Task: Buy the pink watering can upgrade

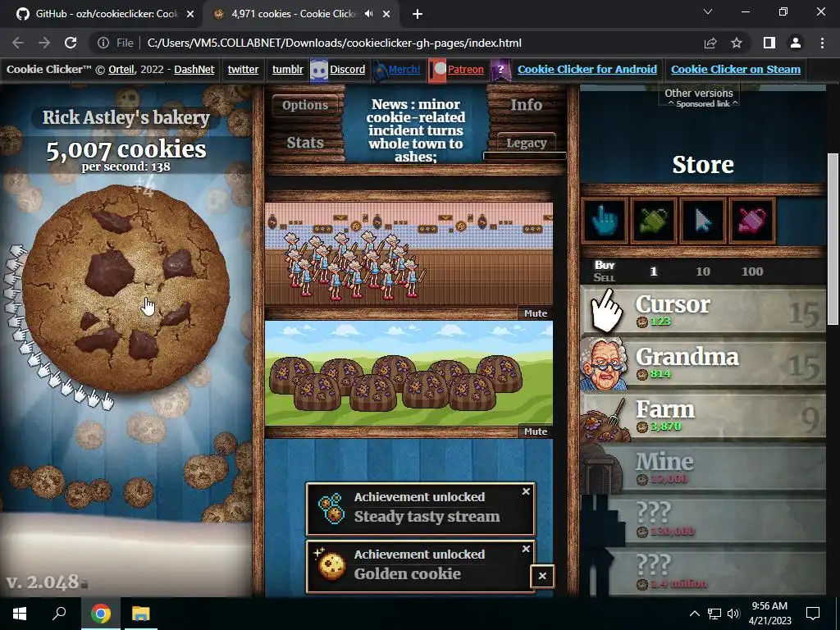Action: (751, 220)
